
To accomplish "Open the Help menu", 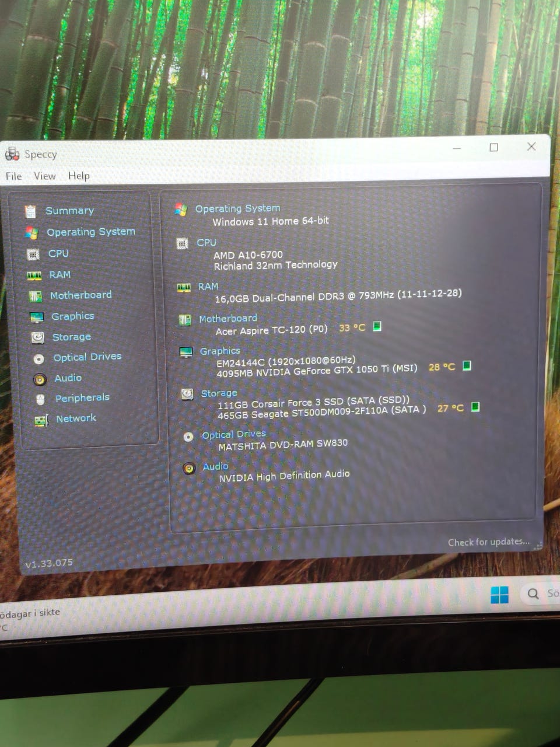I will (79, 175).
